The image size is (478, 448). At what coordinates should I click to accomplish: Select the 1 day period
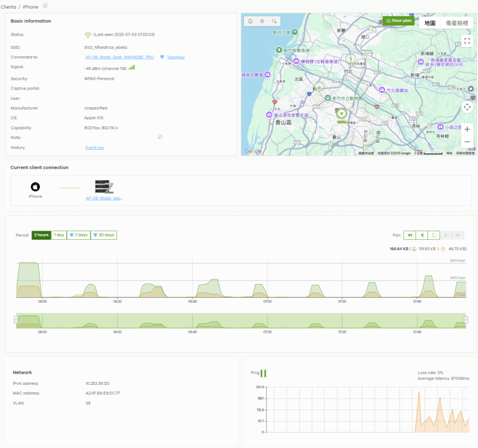pos(59,235)
